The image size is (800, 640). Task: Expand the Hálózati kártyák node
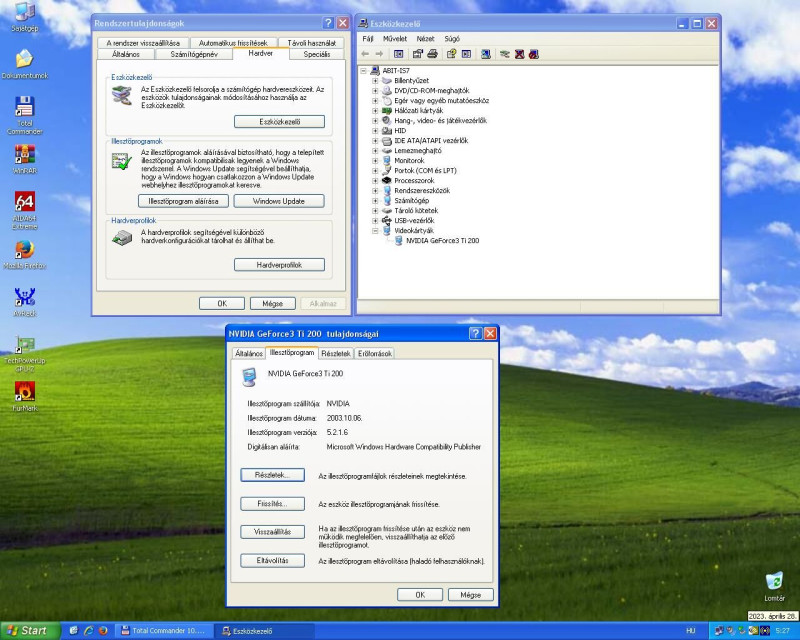pos(375,111)
